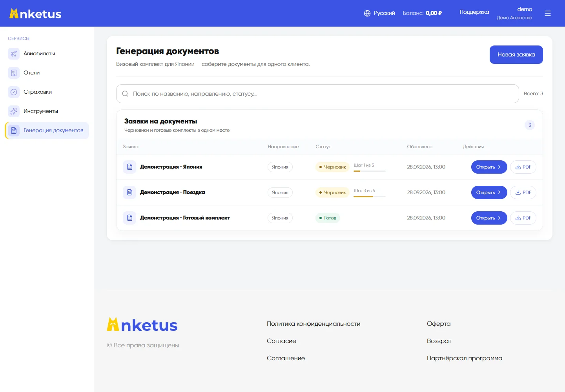Click the Заявка column header

point(131,147)
